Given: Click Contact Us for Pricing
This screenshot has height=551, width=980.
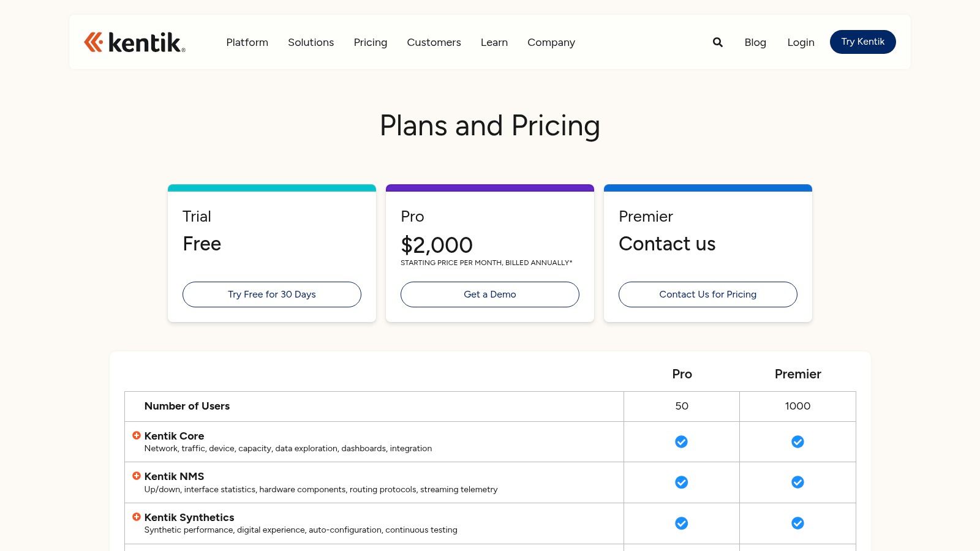Looking at the screenshot, I should coord(707,294).
